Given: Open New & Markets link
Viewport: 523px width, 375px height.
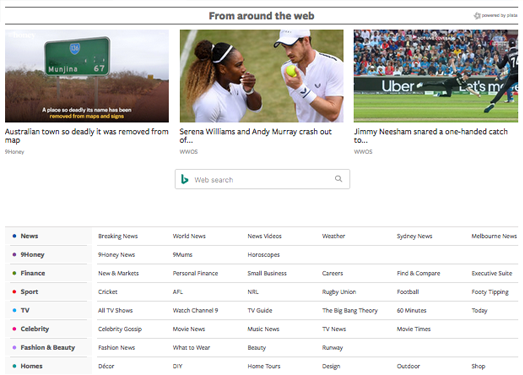Looking at the screenshot, I should pos(118,273).
